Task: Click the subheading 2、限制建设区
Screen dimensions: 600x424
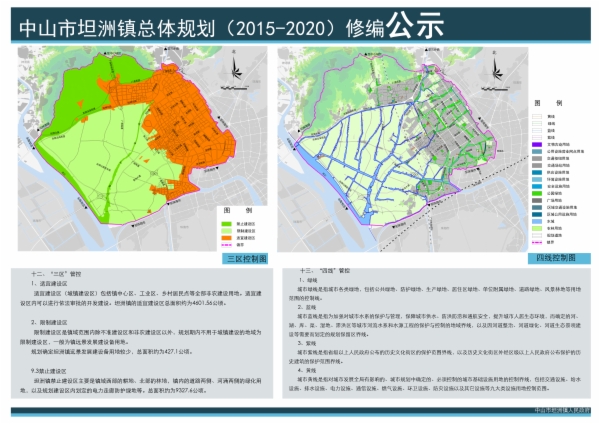Action: pyautogui.click(x=49, y=322)
